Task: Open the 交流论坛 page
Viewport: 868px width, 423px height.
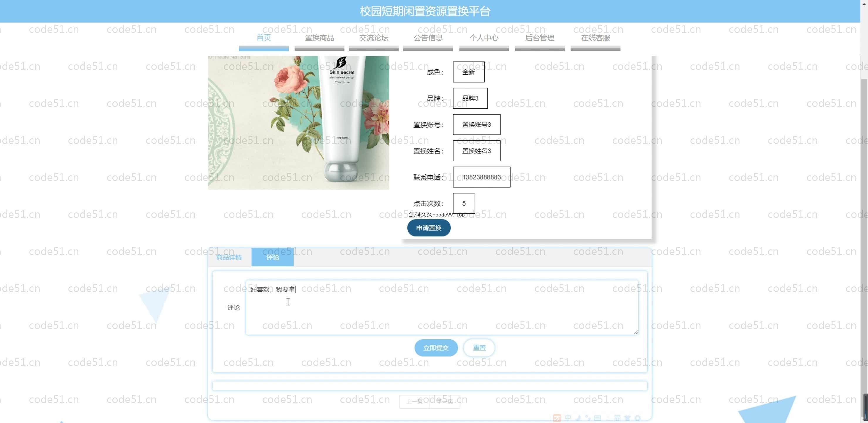Action: [x=374, y=38]
